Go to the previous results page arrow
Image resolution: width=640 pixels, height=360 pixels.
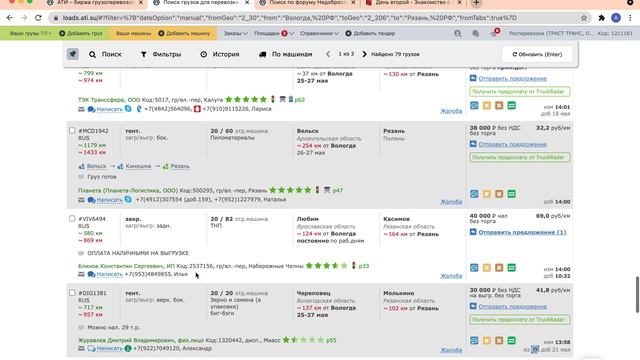[328, 54]
